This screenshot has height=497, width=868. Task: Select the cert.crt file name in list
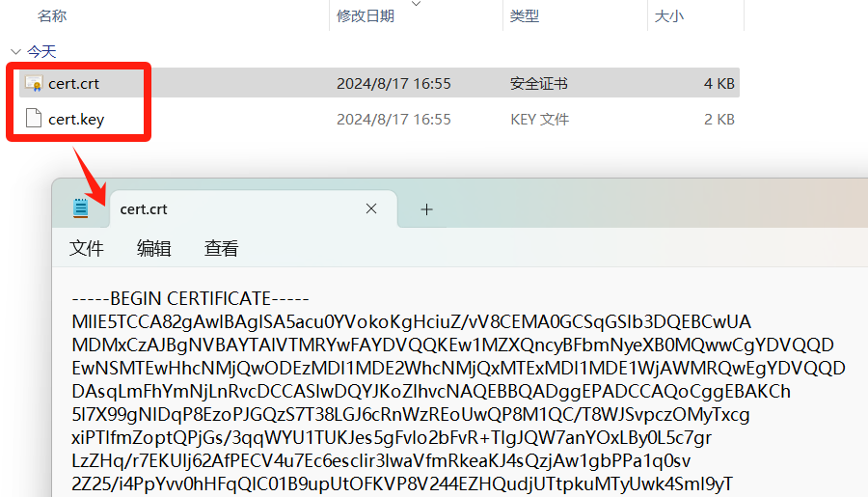pyautogui.click(x=74, y=84)
